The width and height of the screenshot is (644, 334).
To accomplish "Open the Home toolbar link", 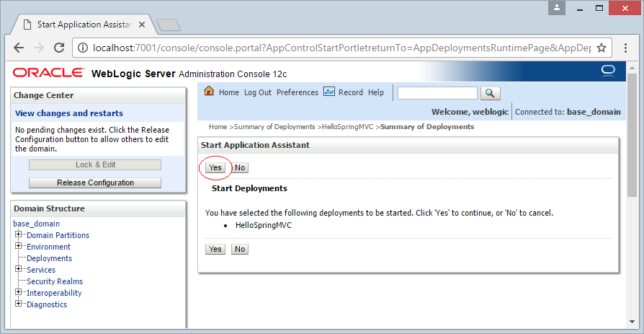I will (x=229, y=92).
